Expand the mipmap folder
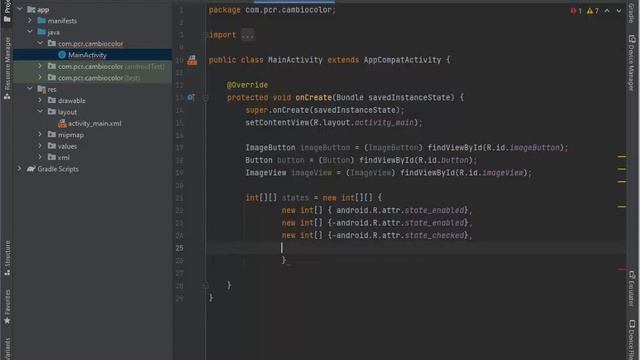Viewport: 640px width, 360px height. (40, 135)
